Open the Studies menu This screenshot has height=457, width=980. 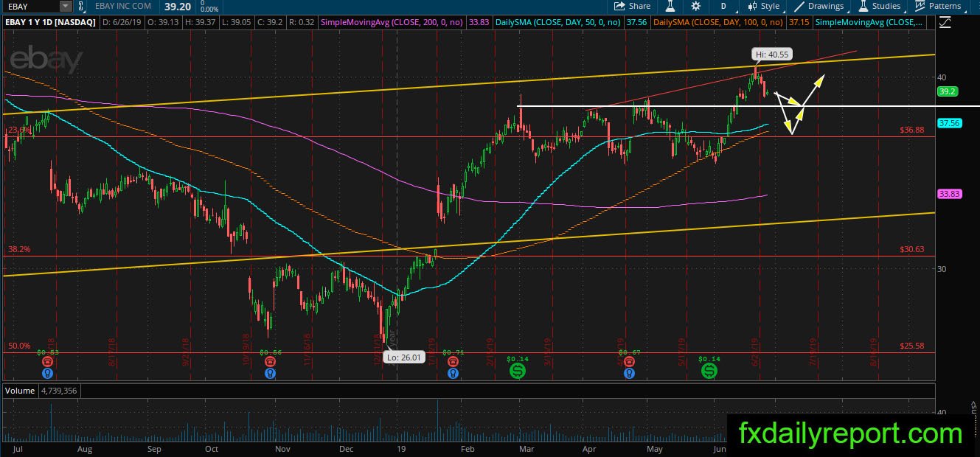879,6
